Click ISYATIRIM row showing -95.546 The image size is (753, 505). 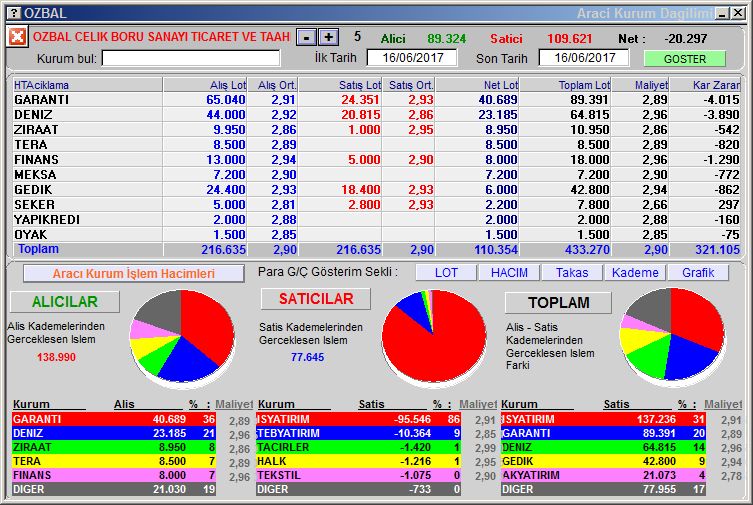click(x=358, y=419)
